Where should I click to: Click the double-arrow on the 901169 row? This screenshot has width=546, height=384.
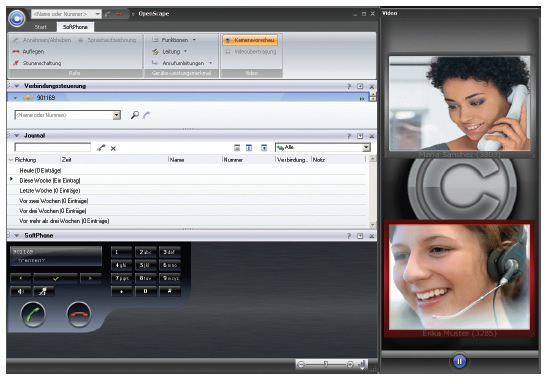pos(362,99)
